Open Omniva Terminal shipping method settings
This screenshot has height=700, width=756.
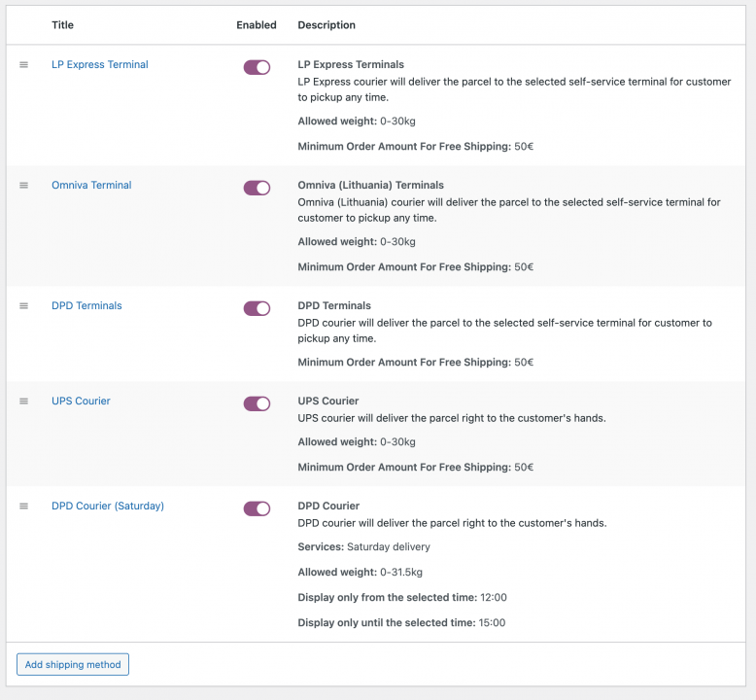pos(91,186)
